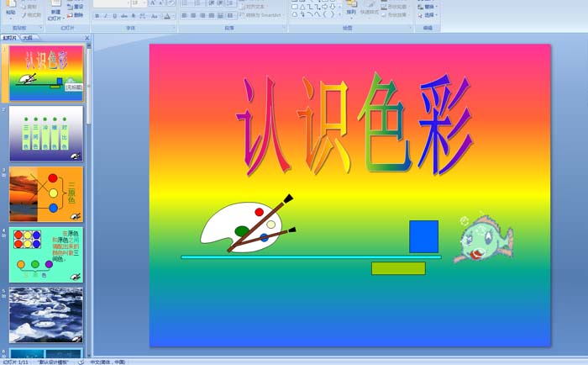Click the fish clip art on slide

pyautogui.click(x=483, y=239)
